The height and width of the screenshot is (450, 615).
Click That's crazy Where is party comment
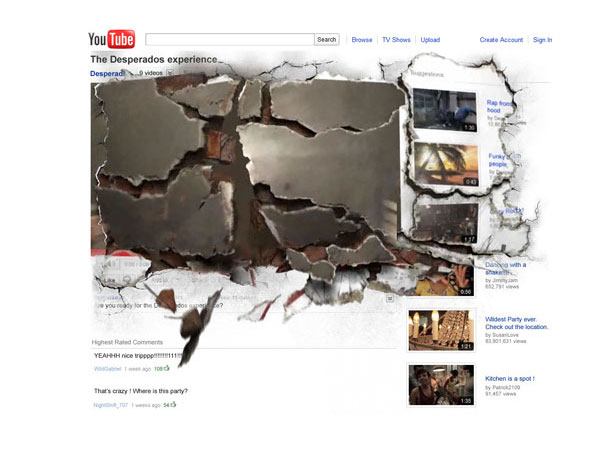pos(141,391)
